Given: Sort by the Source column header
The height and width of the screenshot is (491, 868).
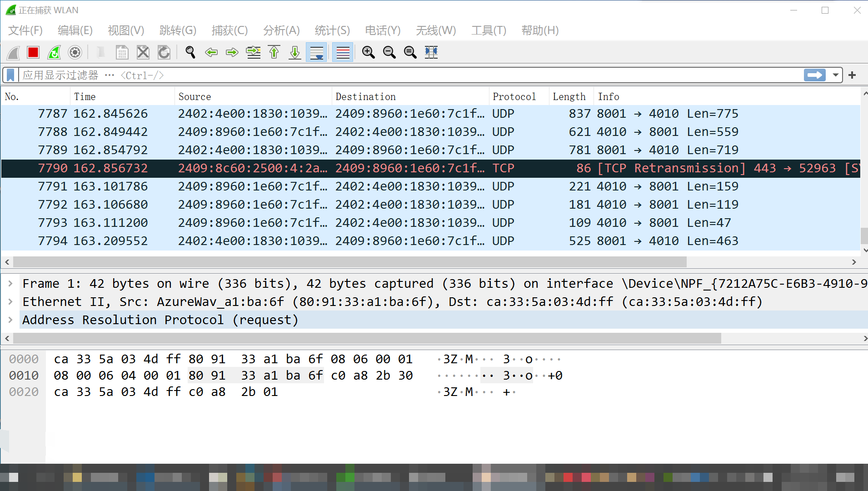Looking at the screenshot, I should tap(253, 97).
